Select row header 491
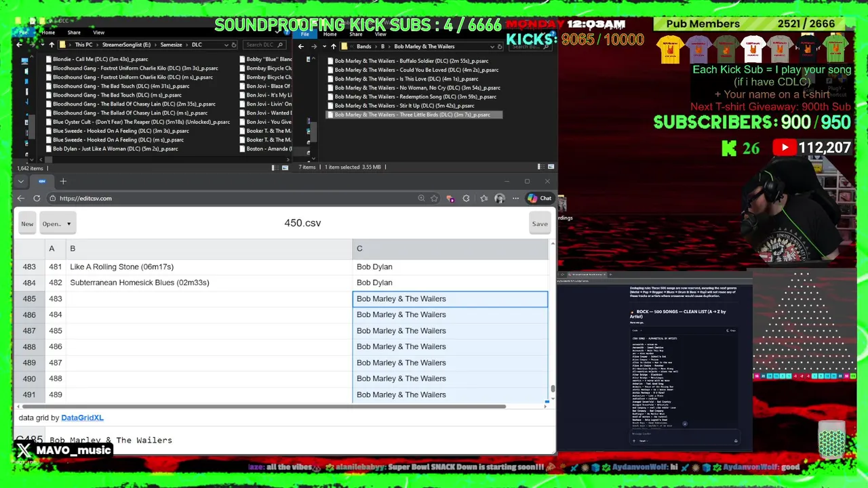 click(29, 394)
